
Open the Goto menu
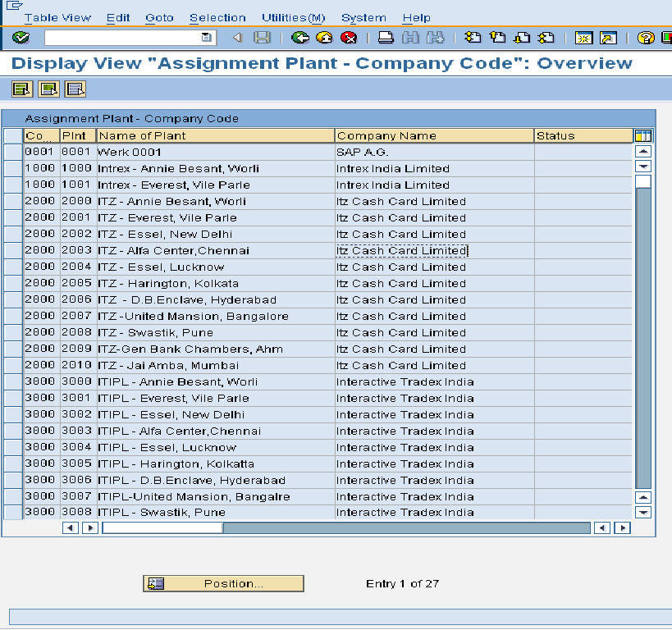[159, 17]
